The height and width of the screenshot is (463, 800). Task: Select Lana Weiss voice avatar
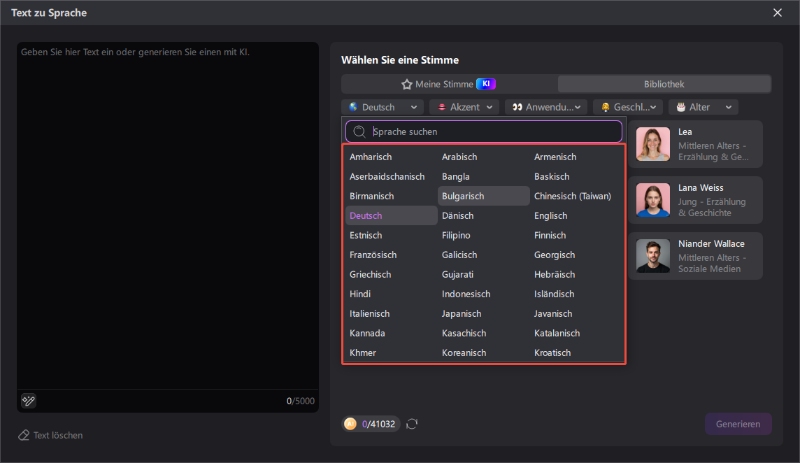pos(653,200)
